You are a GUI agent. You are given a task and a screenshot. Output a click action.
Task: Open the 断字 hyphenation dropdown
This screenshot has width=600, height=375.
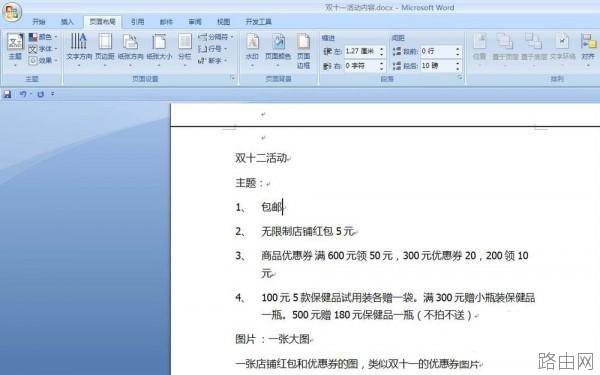[213, 60]
